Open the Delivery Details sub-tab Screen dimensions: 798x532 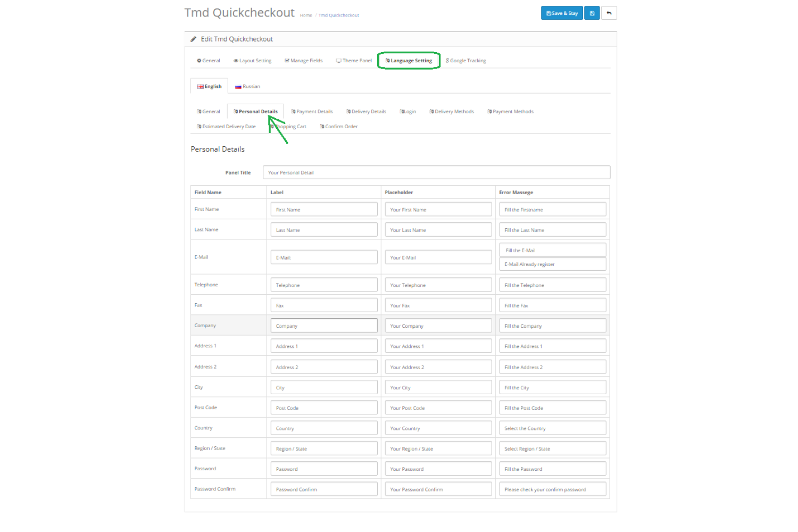pos(367,112)
